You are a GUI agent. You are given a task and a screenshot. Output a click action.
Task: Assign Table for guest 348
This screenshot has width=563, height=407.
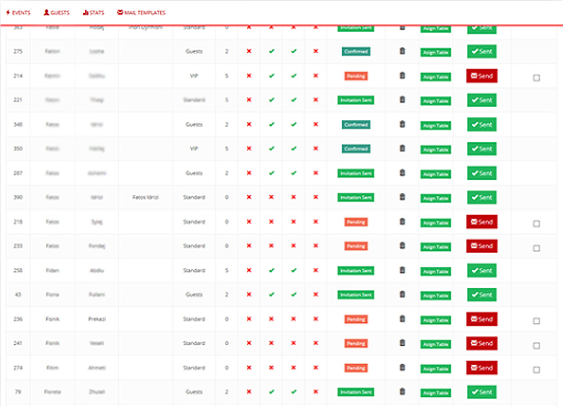coord(436,126)
